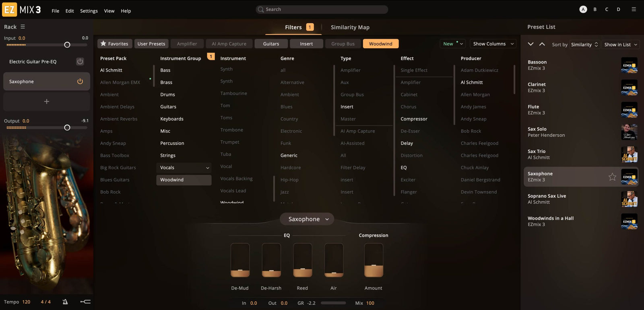The image size is (644, 310).
Task: Switch to the Similarity Map tab
Action: (350, 27)
